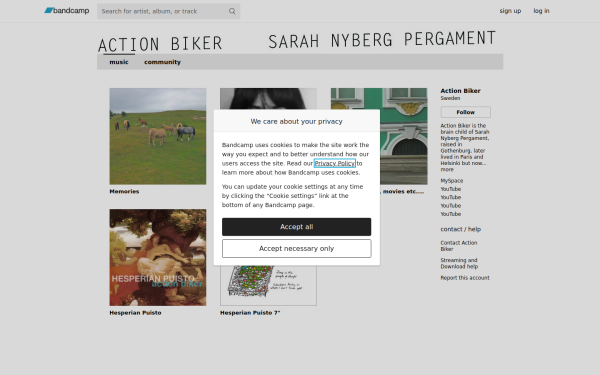The image size is (600, 375).
Task: Open the fourth YouTube link
Action: point(450,214)
